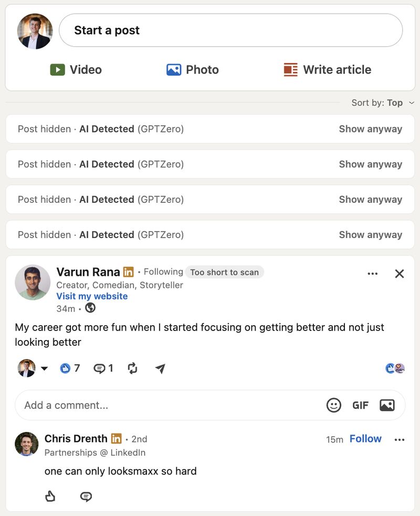Show anyway the first hidden AI post
This screenshot has width=420, height=516.
click(x=370, y=129)
